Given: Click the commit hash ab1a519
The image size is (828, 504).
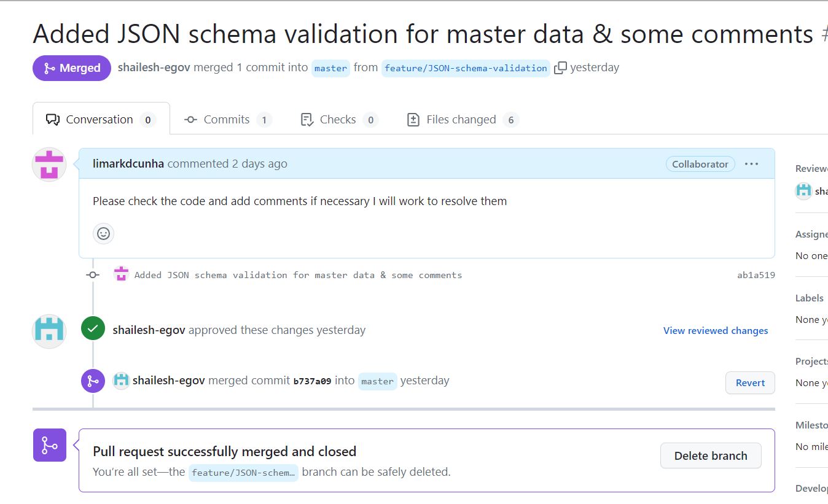Looking at the screenshot, I should pos(756,275).
